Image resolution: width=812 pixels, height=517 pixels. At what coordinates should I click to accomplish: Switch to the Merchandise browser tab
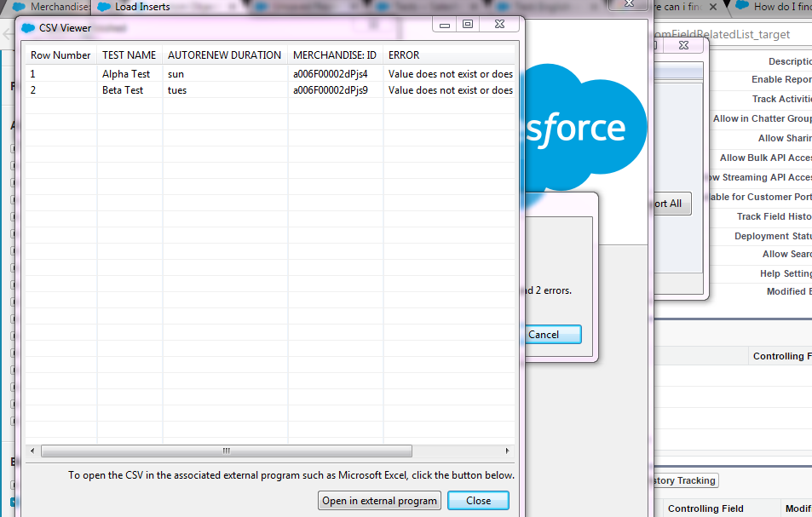[x=51, y=7]
